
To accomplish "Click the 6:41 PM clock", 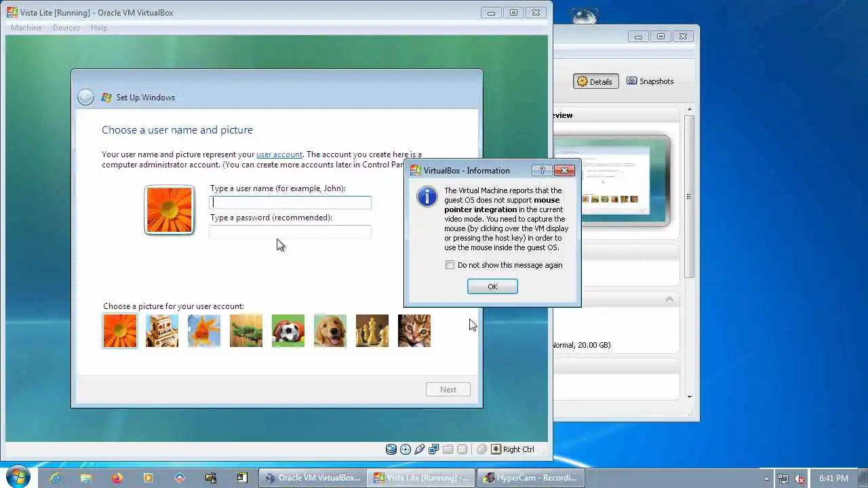I will (x=833, y=479).
